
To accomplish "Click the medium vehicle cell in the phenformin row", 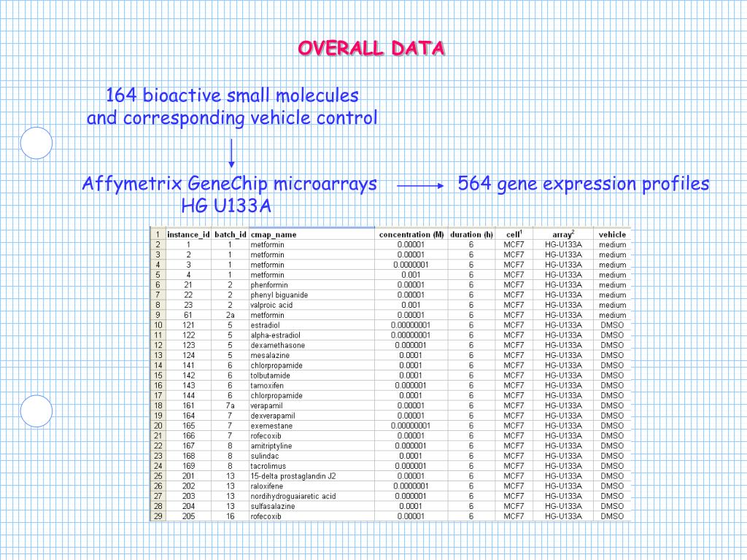I will pyautogui.click(x=612, y=285).
